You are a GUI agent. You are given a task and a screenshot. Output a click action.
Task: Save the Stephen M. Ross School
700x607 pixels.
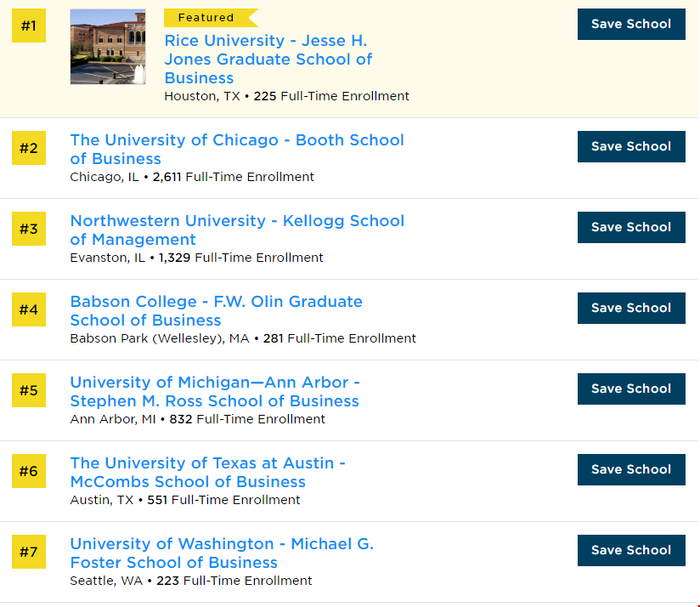coord(631,389)
